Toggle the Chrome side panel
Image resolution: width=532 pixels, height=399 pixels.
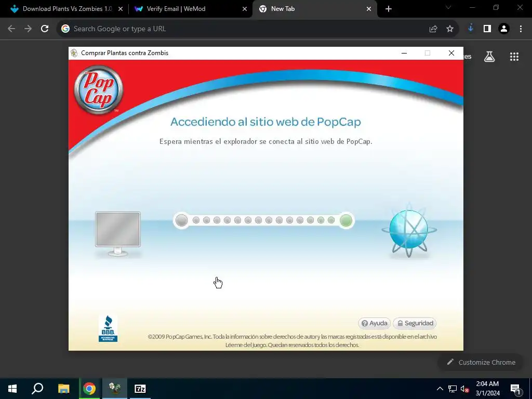(487, 29)
